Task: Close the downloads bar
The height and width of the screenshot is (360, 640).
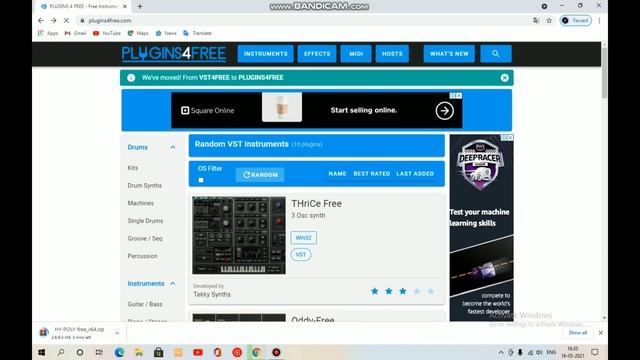Action: pyautogui.click(x=600, y=333)
